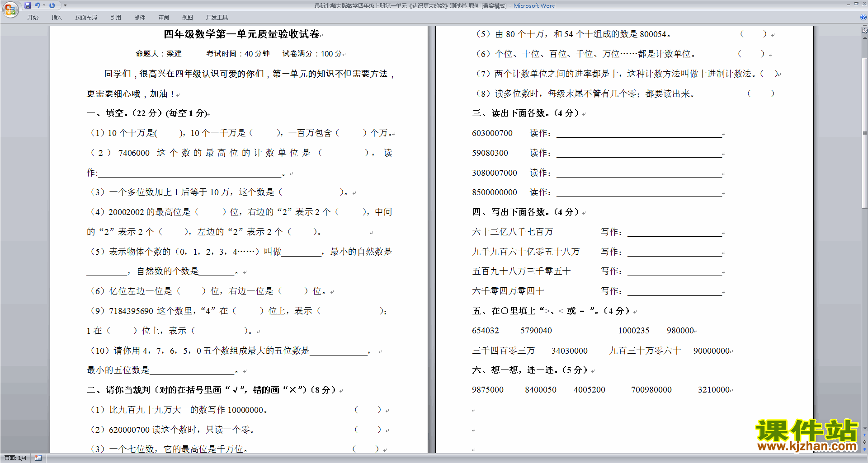Toggle the ruler icon above scrollbar
The height and width of the screenshot is (463, 868).
(864, 31)
